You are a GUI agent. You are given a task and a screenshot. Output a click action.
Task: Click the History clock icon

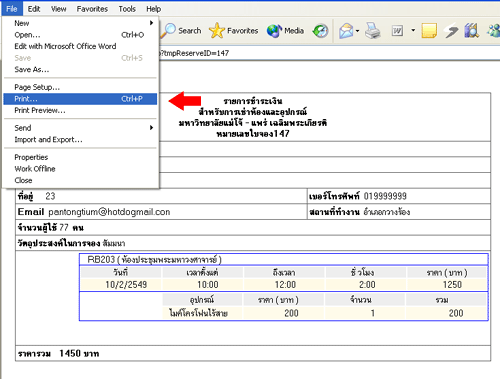[x=320, y=31]
